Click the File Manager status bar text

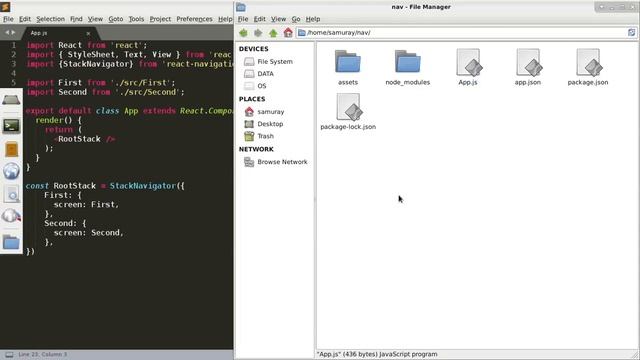(x=377, y=354)
